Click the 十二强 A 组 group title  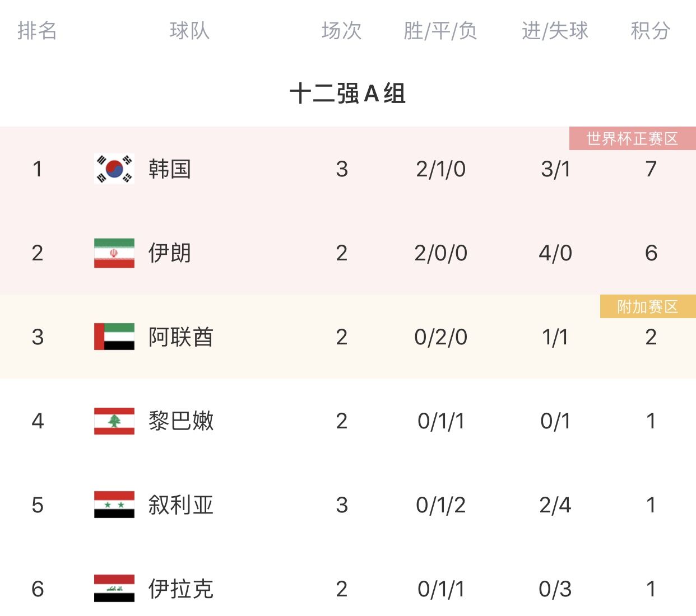coord(347,94)
